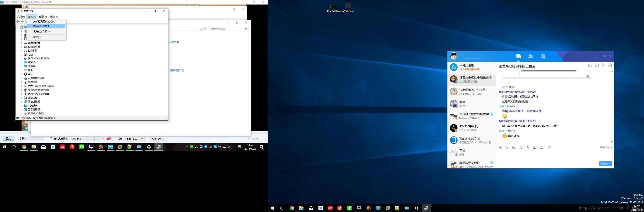Send a window shake from chat toolbar

click(x=522, y=147)
